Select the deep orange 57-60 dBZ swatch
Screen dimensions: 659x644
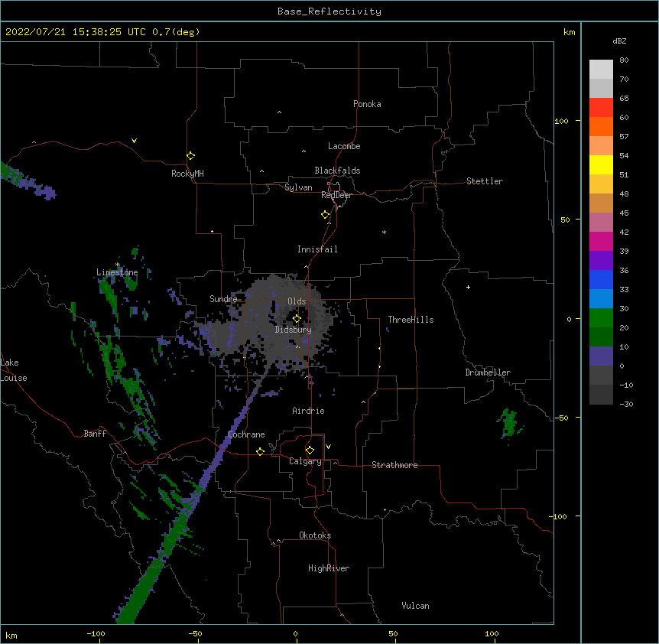coord(601,126)
